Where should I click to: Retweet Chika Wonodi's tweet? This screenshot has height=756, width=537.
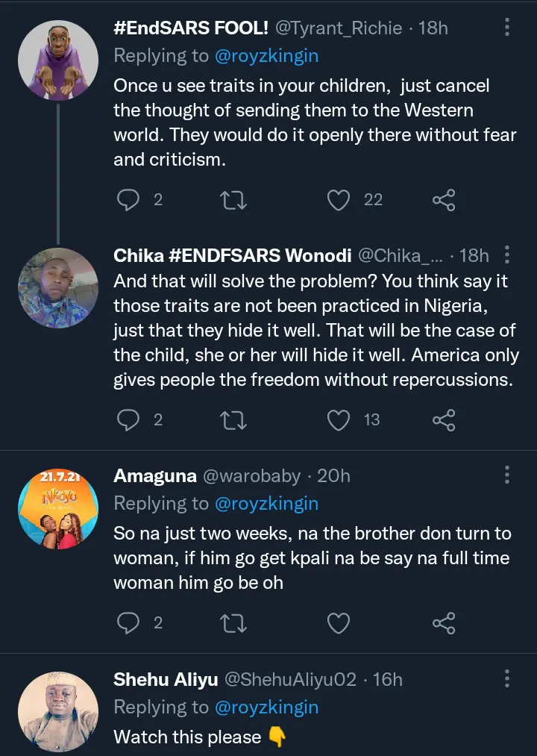(x=234, y=420)
